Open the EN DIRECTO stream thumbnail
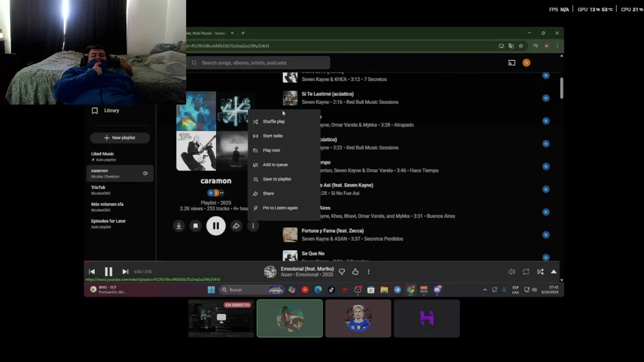This screenshot has height=362, width=644. tap(221, 318)
